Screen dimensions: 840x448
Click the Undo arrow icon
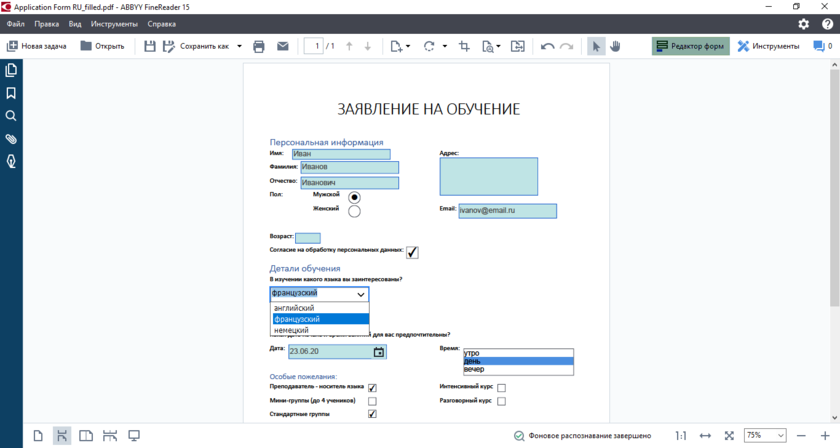(x=547, y=46)
